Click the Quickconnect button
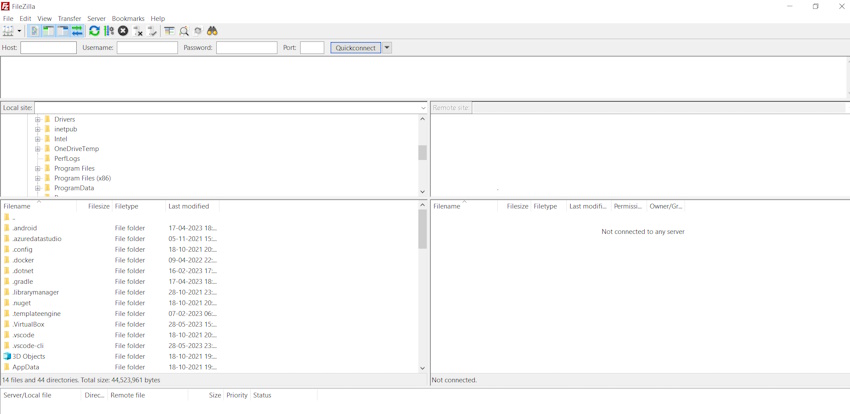Viewport: 850px width, 414px height. click(356, 48)
